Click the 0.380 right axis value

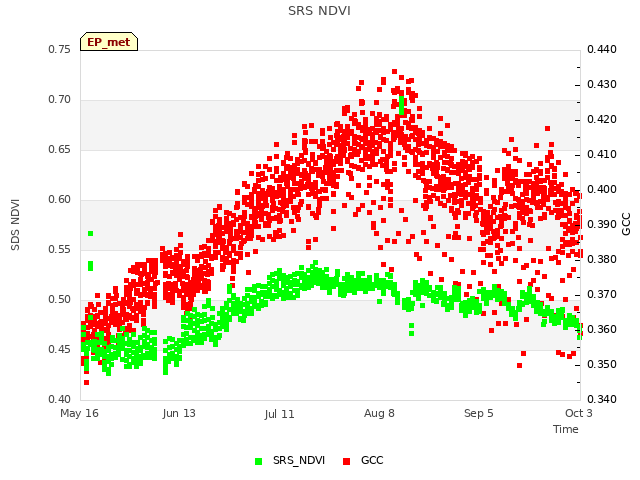pyautogui.click(x=602, y=260)
